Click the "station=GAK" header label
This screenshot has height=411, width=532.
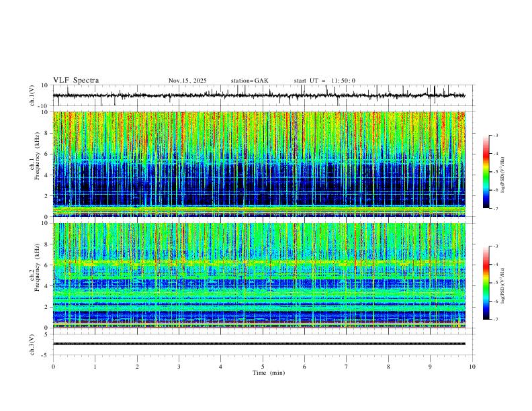250,81
